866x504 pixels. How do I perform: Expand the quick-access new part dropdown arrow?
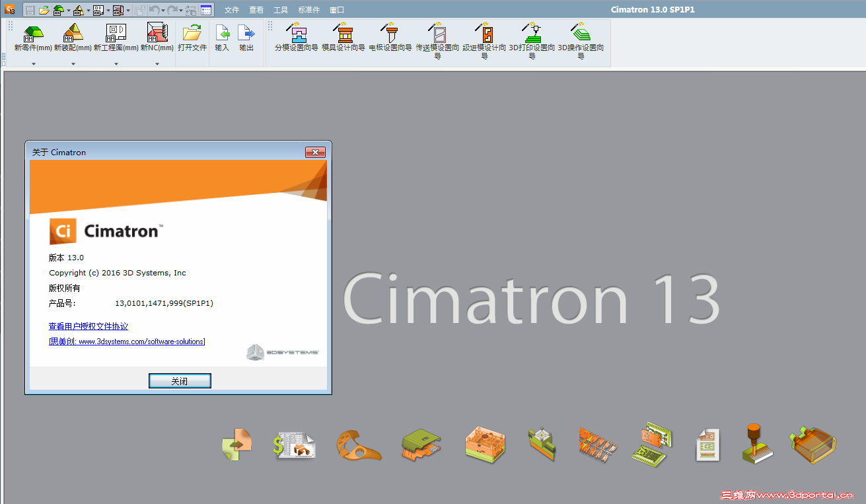point(69,11)
